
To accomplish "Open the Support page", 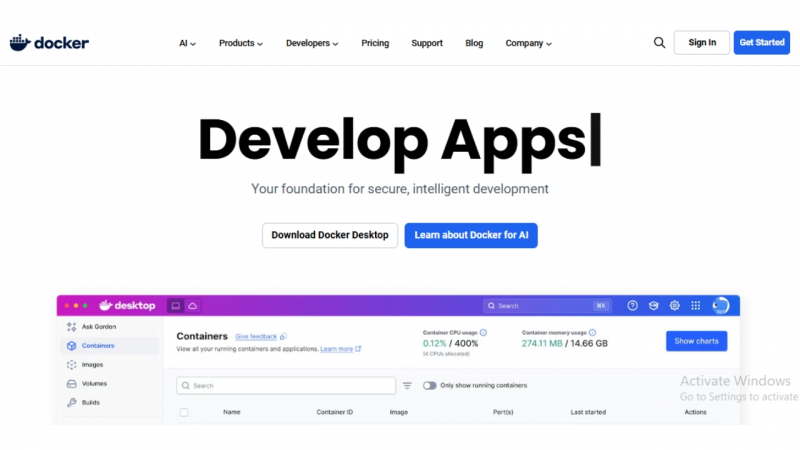I will (x=427, y=43).
